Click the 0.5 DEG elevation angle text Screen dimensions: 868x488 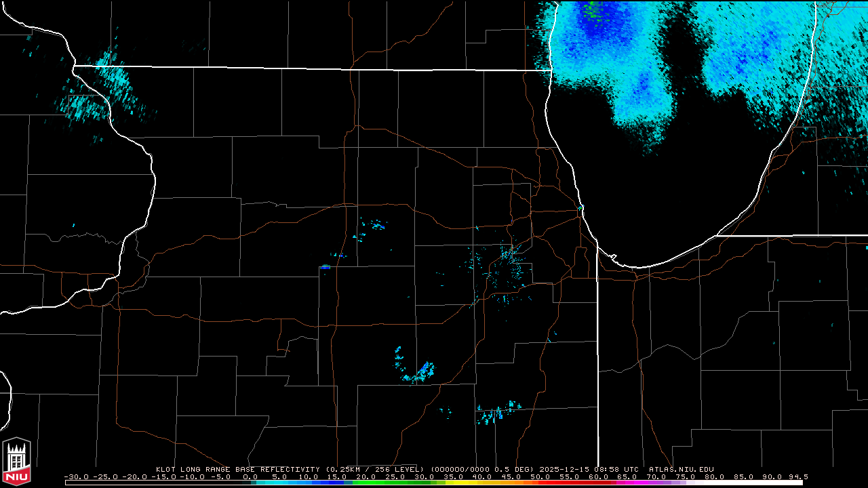[517, 469]
